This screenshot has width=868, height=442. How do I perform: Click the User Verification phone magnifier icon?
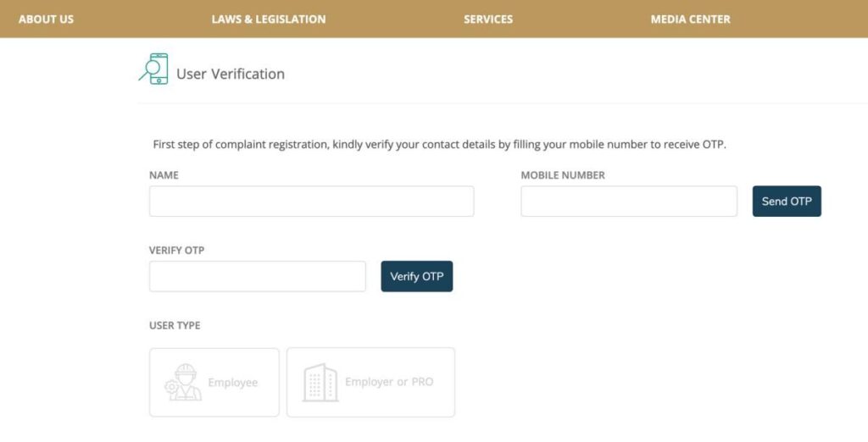(153, 69)
